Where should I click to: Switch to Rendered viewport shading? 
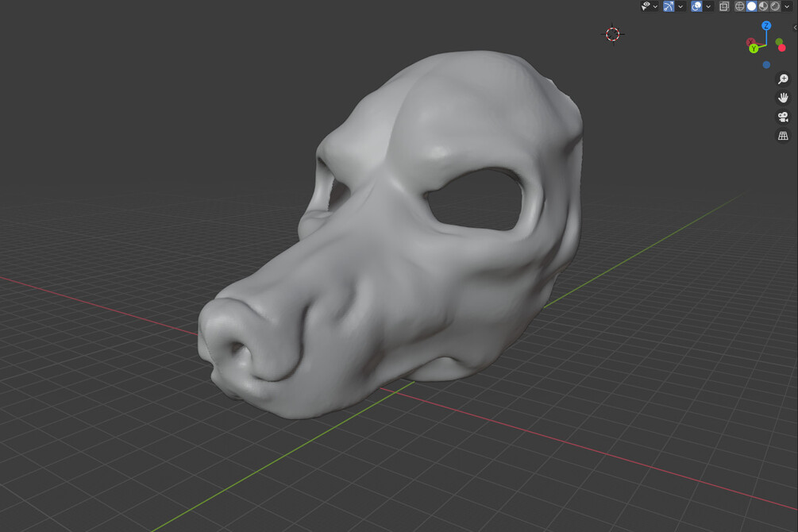(x=775, y=6)
